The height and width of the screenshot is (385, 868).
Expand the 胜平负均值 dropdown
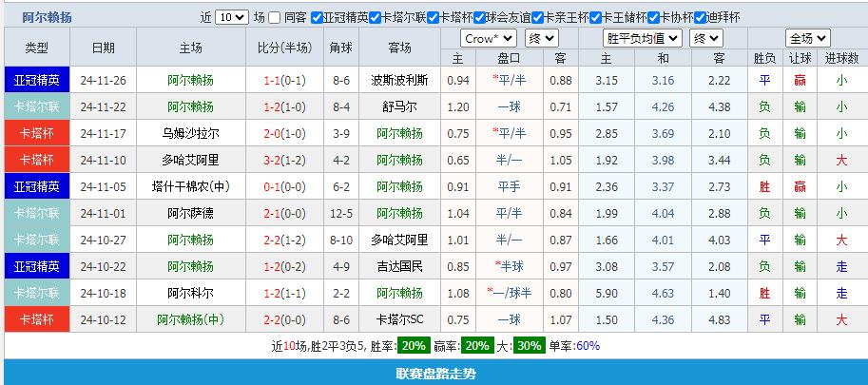click(643, 38)
